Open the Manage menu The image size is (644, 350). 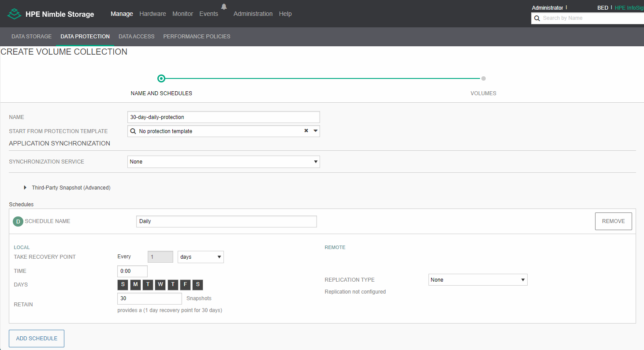[122, 14]
